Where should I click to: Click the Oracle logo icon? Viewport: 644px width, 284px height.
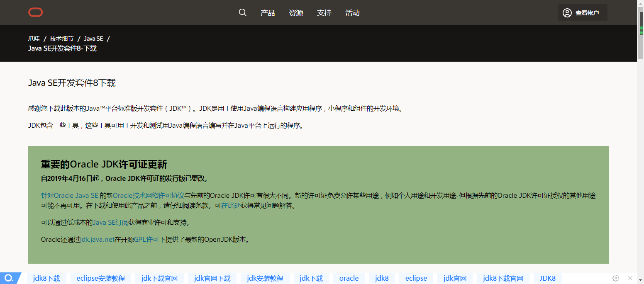pyautogui.click(x=36, y=12)
